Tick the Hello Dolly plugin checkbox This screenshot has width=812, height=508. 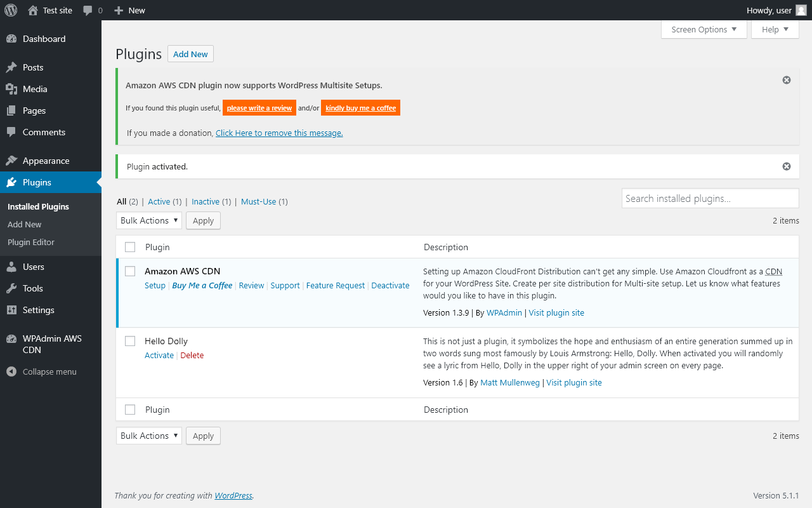(x=130, y=341)
